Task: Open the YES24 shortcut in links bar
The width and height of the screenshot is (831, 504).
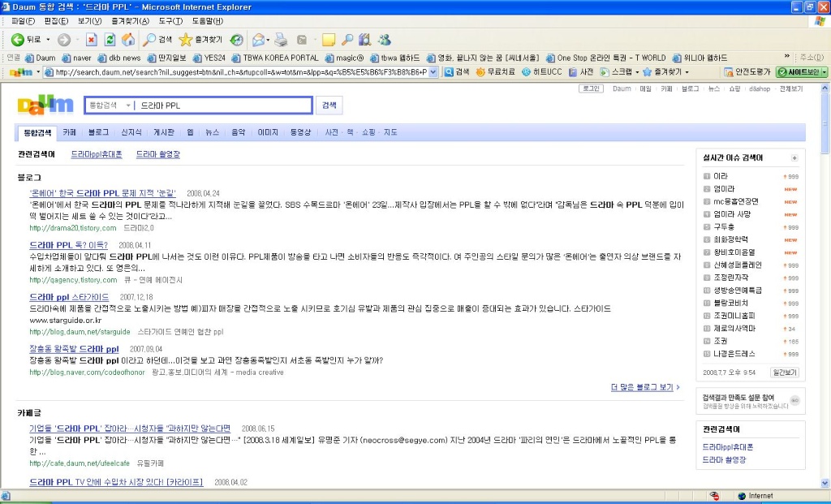Action: click(x=210, y=58)
